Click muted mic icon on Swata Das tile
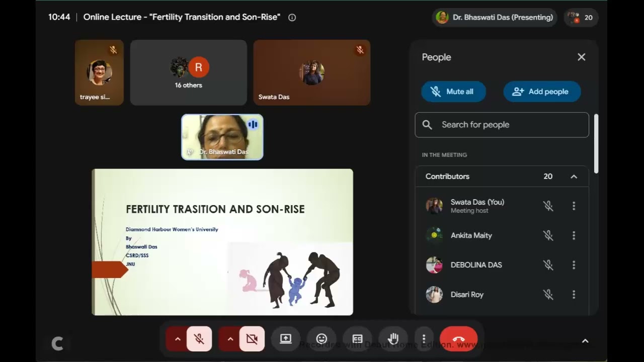Image resolution: width=644 pixels, height=362 pixels. point(360,50)
